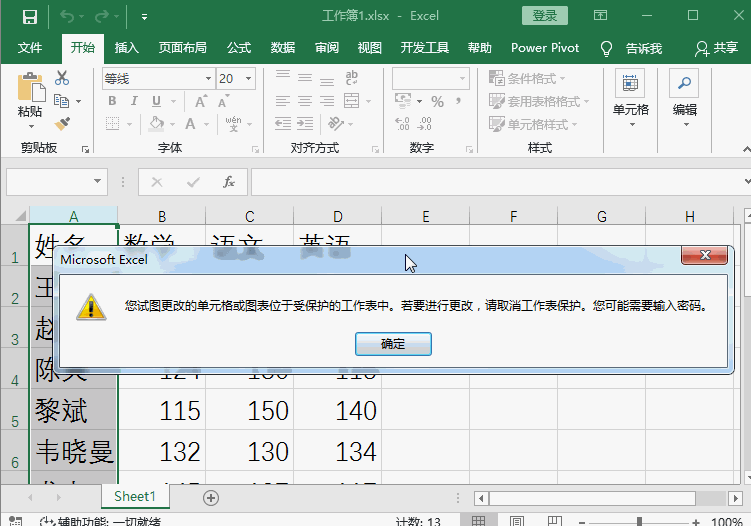Select the Sheet1 worksheet tab
This screenshot has width=751, height=526.
[x=134, y=497]
